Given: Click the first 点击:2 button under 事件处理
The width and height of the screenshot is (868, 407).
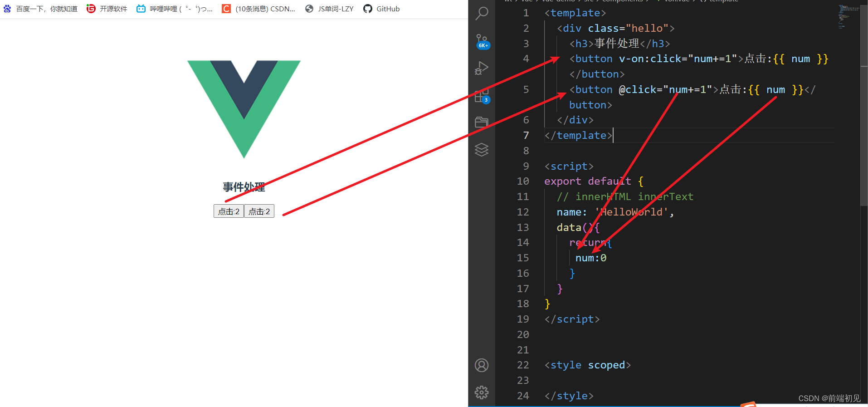Looking at the screenshot, I should point(229,211).
